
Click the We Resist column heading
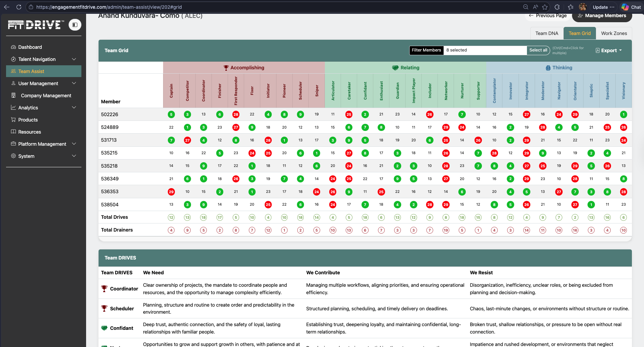(481, 273)
